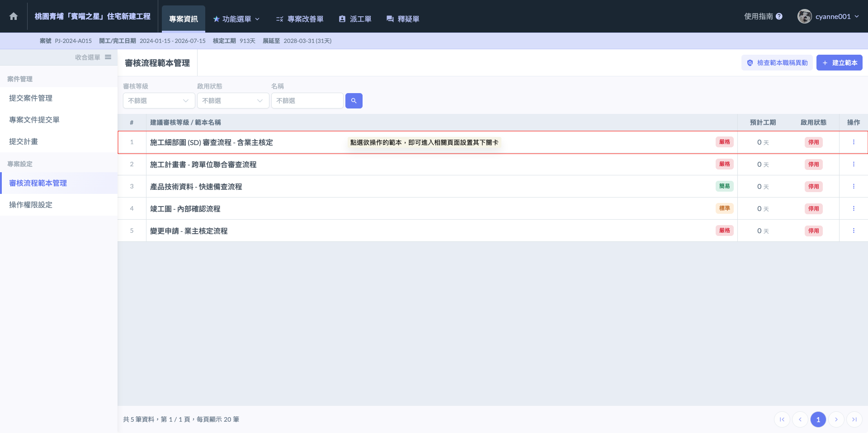Viewport: 868px width, 433px height.
Task: Open the 功能選單 dropdown menu
Action: coord(236,19)
